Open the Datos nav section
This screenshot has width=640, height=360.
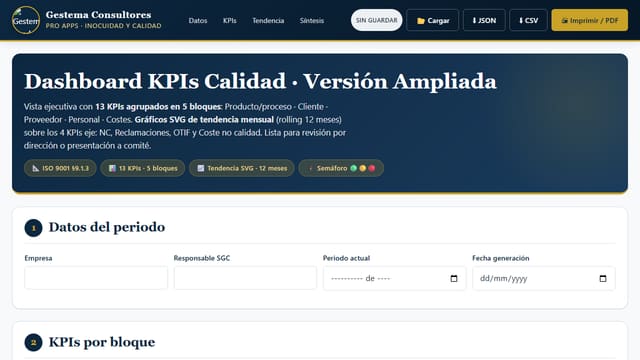click(x=198, y=20)
